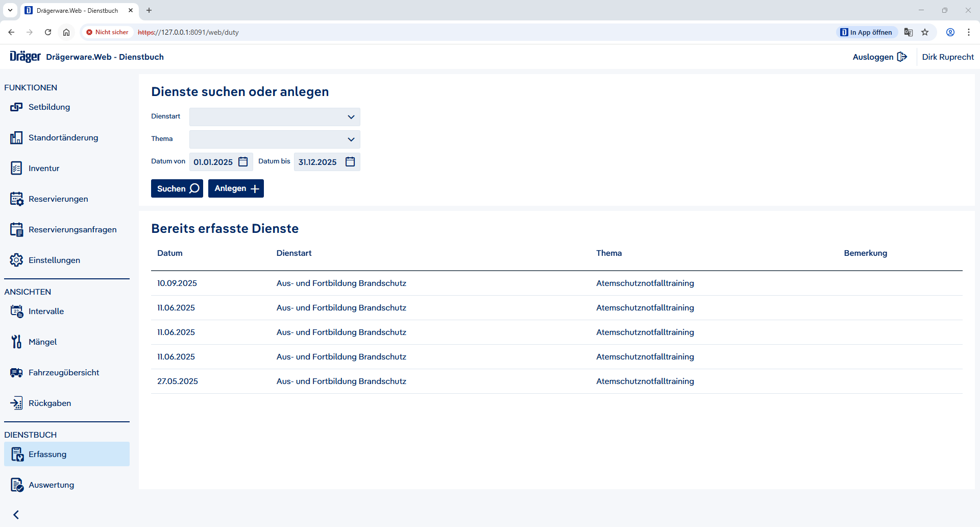Click the Fahrzeugübersicht truck icon
Viewport: 980px width, 527px height.
click(x=16, y=373)
